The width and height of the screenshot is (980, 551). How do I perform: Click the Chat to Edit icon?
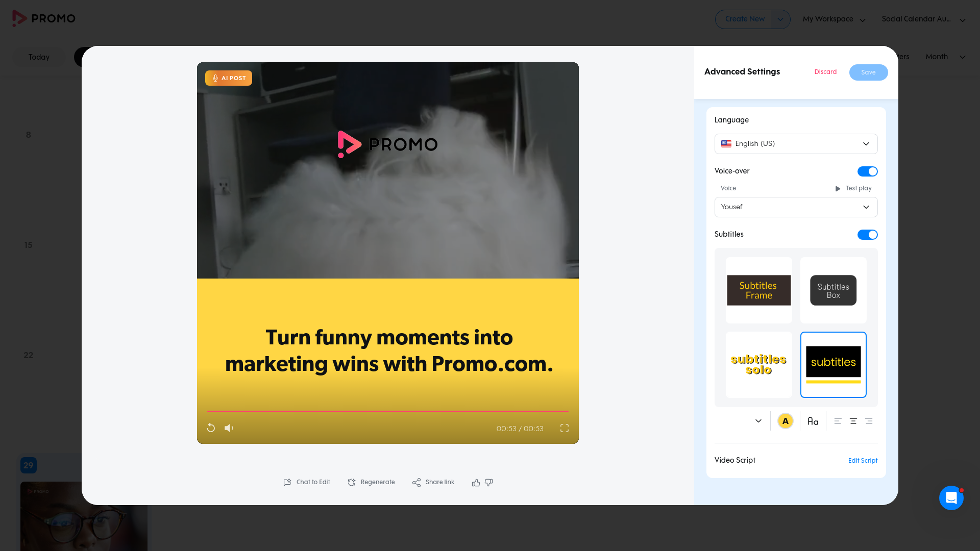click(x=287, y=482)
